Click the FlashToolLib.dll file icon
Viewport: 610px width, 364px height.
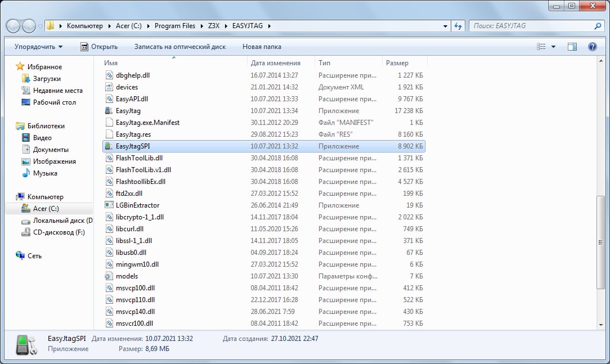tap(109, 158)
